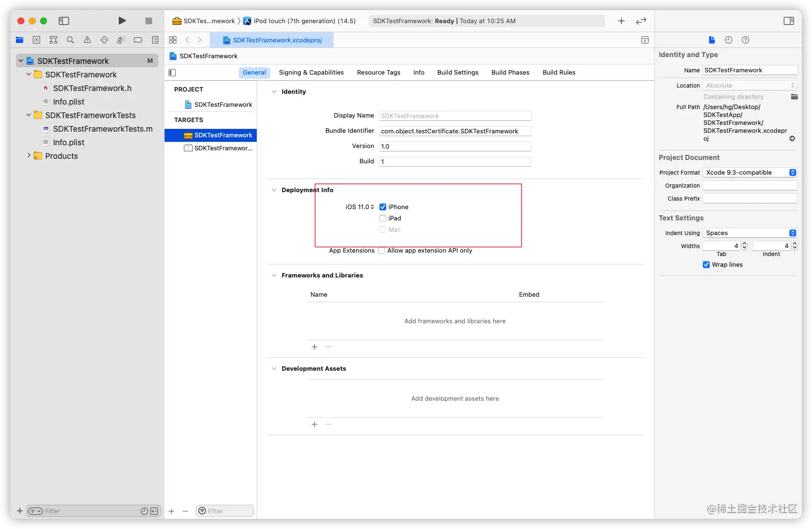Add a new file in navigator
The width and height of the screenshot is (812, 529).
point(20,511)
